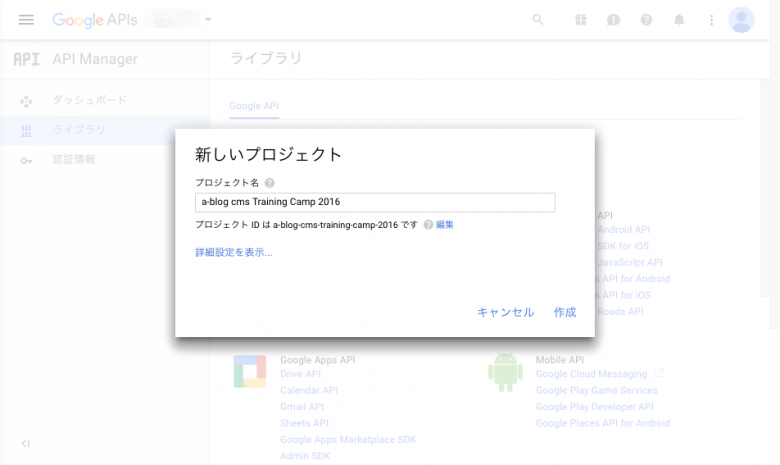Switch to the Google API tab
Image resolution: width=780 pixels, height=465 pixels.
click(x=253, y=106)
